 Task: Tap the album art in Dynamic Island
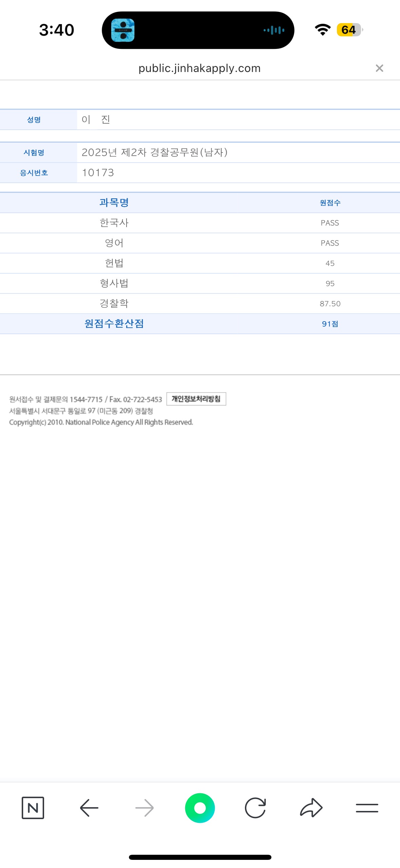(x=123, y=30)
